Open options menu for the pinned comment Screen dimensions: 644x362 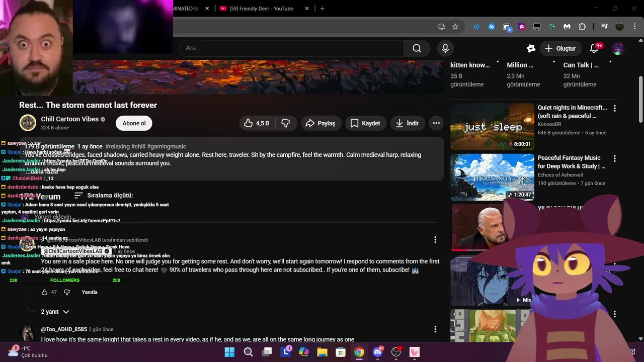[x=435, y=240]
